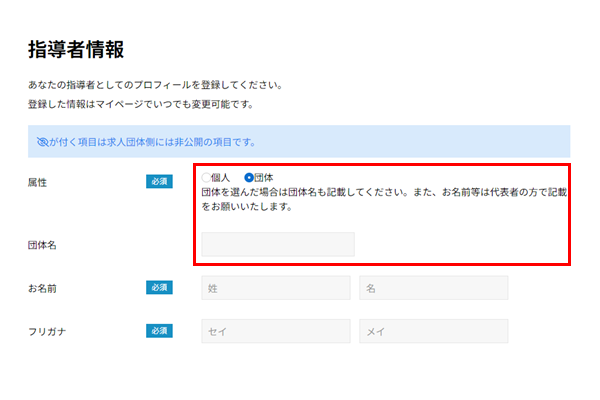This screenshot has height=400, width=600.
Task: Click the 必須 badge next to お名前
Action: coord(159,287)
